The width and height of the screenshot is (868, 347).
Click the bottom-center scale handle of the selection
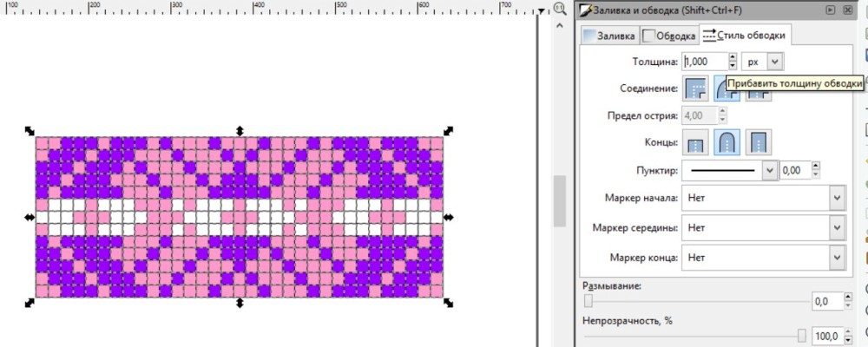[x=240, y=304]
